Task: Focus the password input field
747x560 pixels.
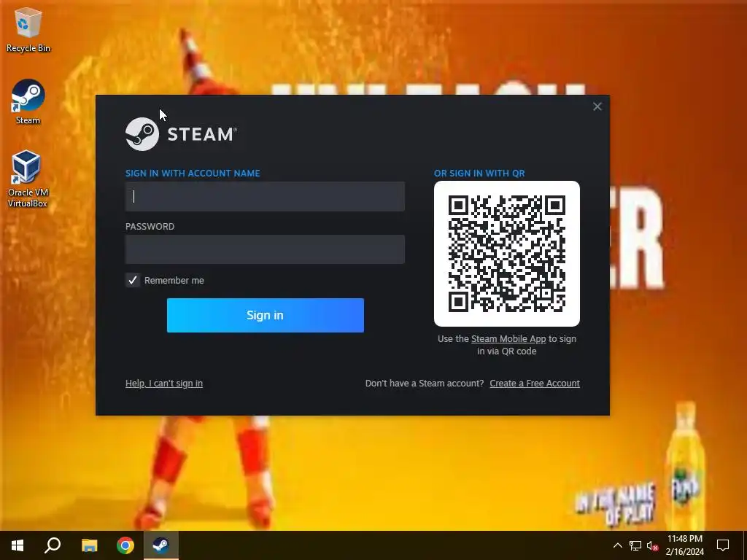Action: click(x=265, y=249)
